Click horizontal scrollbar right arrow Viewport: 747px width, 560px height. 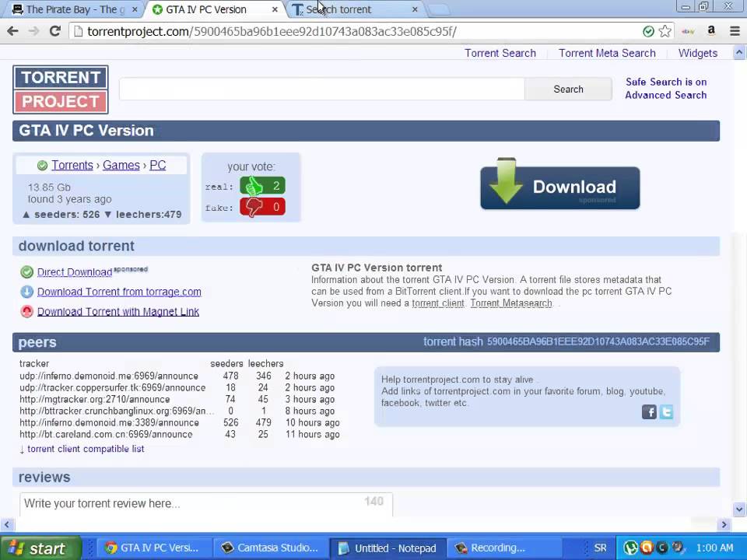click(724, 525)
